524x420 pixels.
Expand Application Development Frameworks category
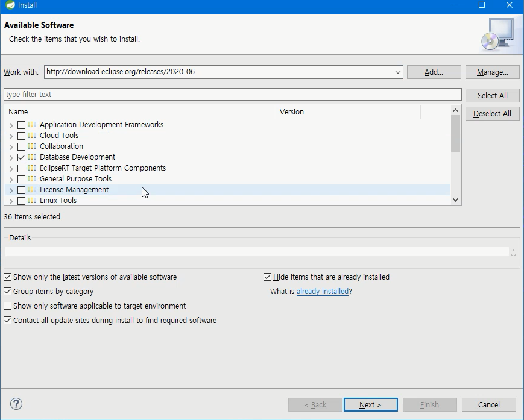(11, 125)
